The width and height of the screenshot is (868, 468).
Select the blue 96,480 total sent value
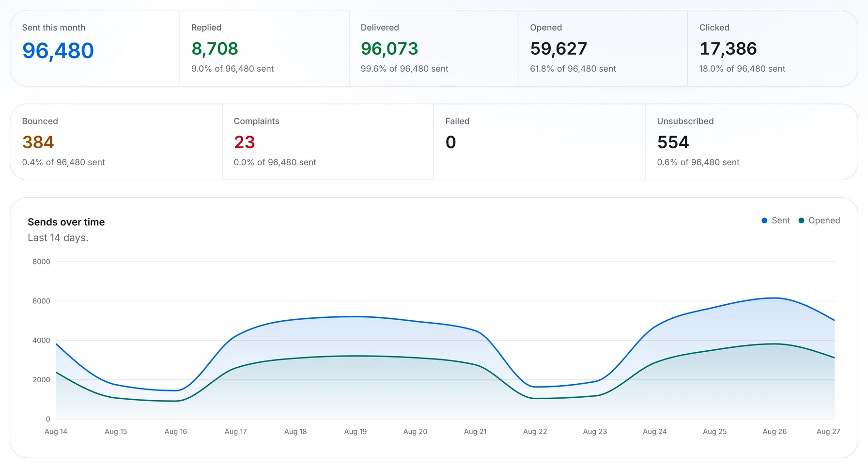point(58,50)
